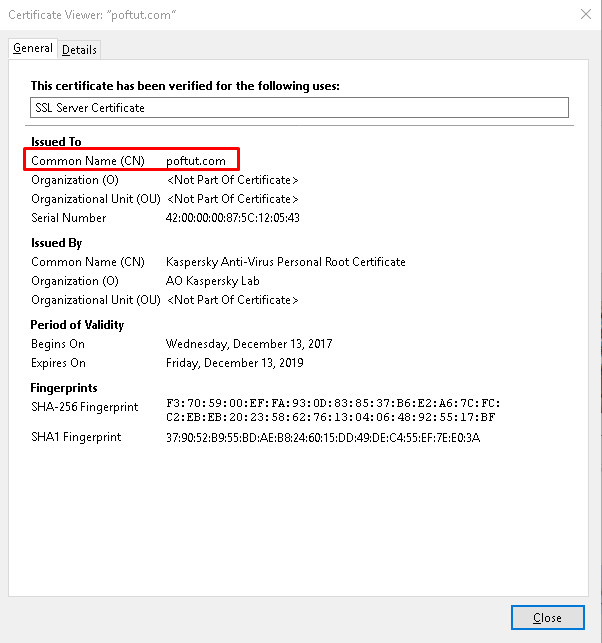Viewport: 602px width, 643px height.
Task: Click the 'verified for the following uses' heading
Action: [x=185, y=86]
